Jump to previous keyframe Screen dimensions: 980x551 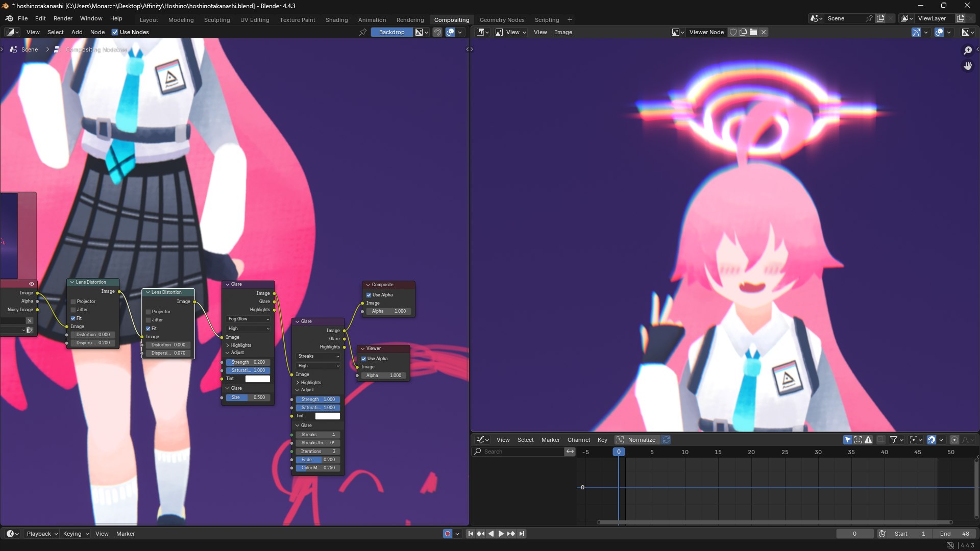tap(481, 534)
